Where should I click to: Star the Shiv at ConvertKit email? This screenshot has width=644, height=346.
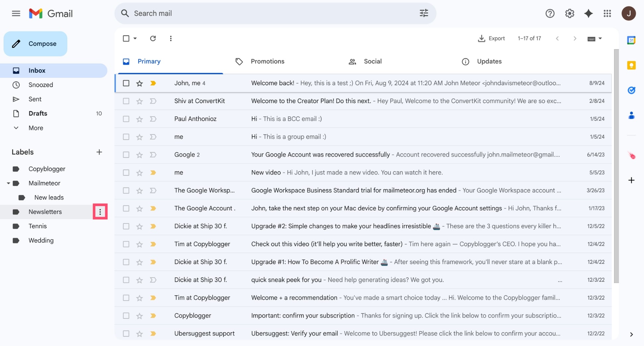tap(139, 101)
